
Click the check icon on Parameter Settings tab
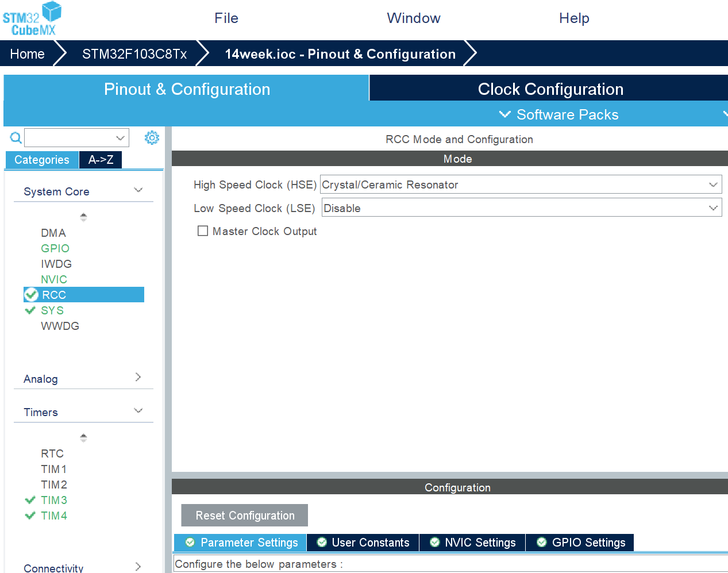(190, 543)
